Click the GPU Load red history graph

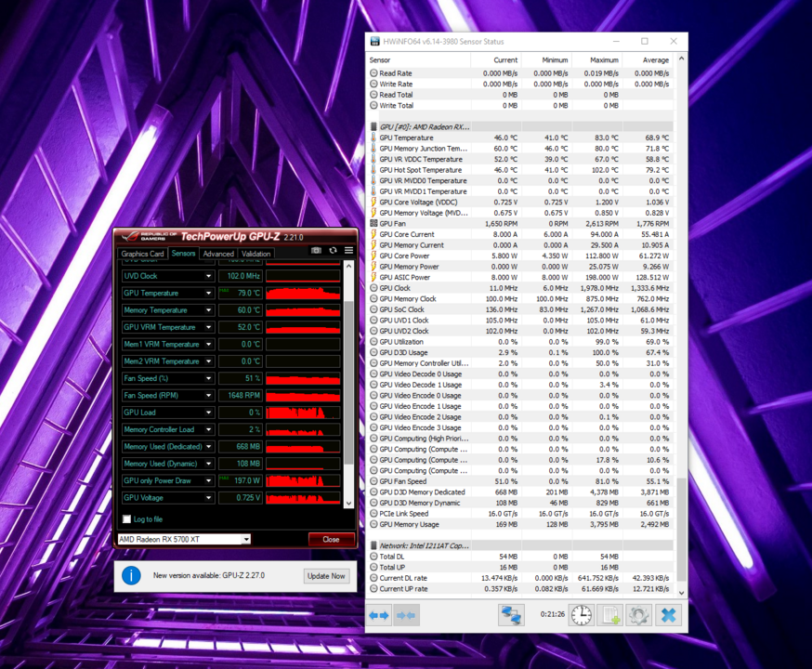pos(303,413)
